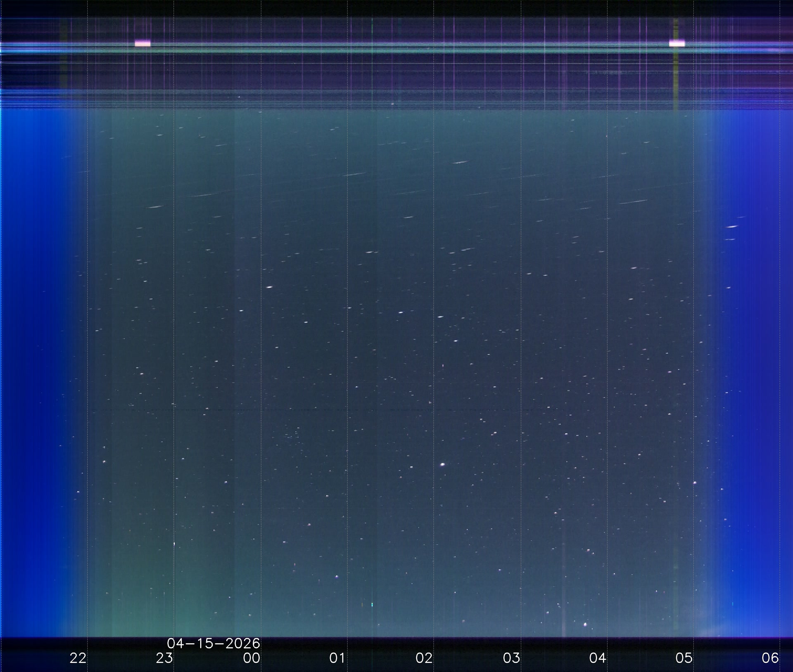This screenshot has height=672, width=793.
Task: Click the yellow-green vertical stripe near top right
Action: 676,74
